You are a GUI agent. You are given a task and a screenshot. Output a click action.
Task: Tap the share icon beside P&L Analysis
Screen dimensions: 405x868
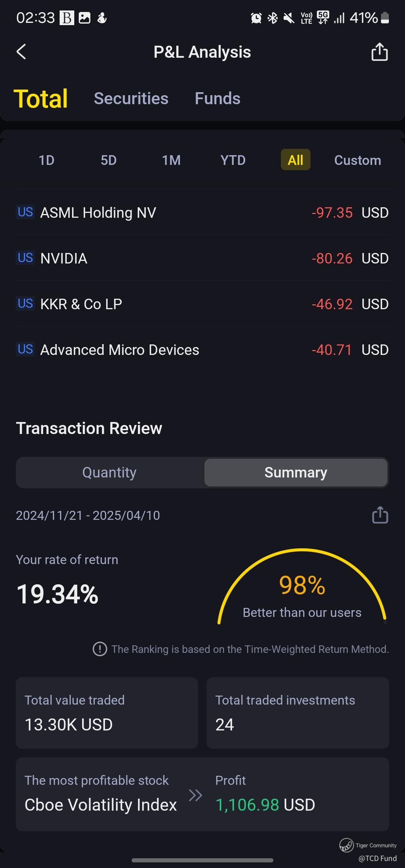tap(379, 52)
